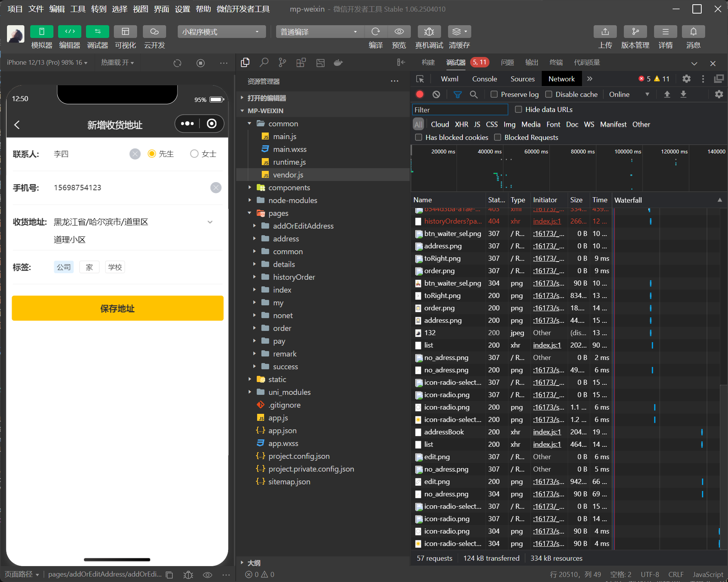The image size is (728, 582).
Task: Switch to the Console tab
Action: pos(484,79)
